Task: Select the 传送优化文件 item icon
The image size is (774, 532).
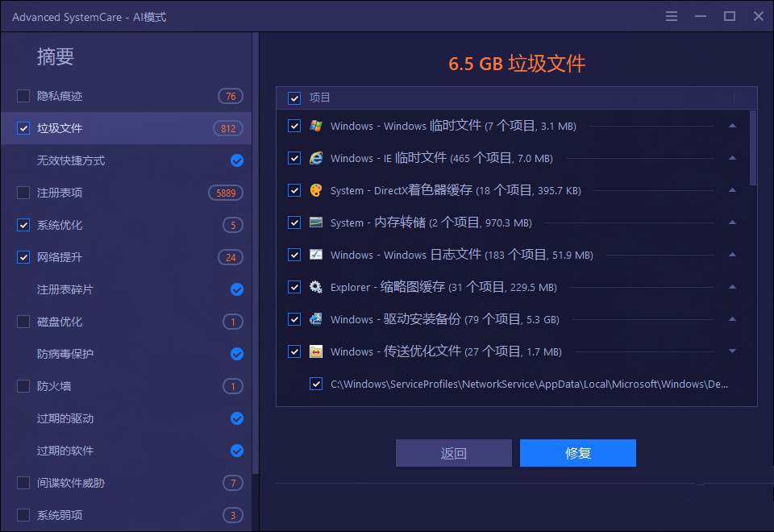Action: click(x=317, y=351)
